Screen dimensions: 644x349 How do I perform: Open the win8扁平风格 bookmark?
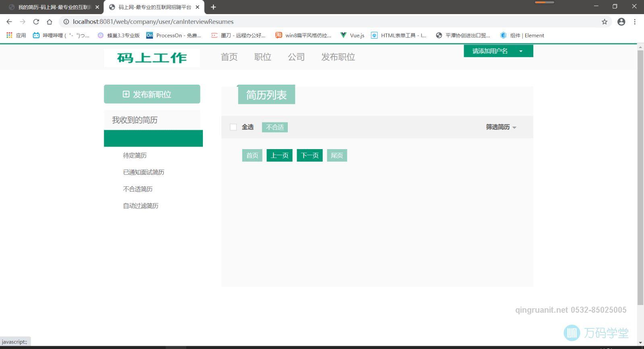pyautogui.click(x=303, y=35)
